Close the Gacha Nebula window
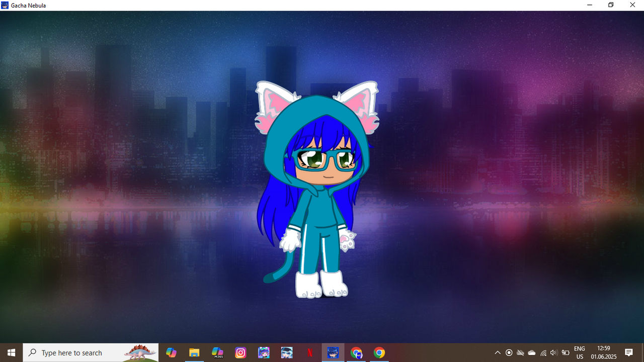The width and height of the screenshot is (644, 362). tap(633, 5)
